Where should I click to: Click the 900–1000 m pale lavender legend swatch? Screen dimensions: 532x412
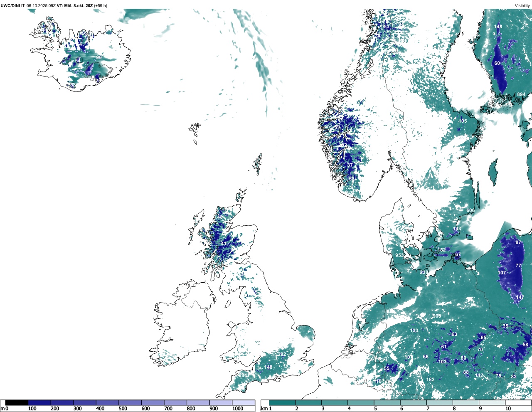pos(220,402)
